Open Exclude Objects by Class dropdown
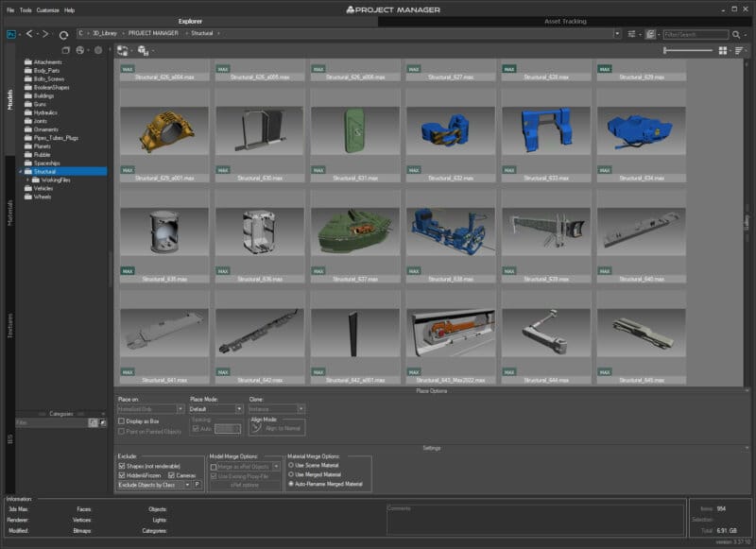 (x=154, y=485)
